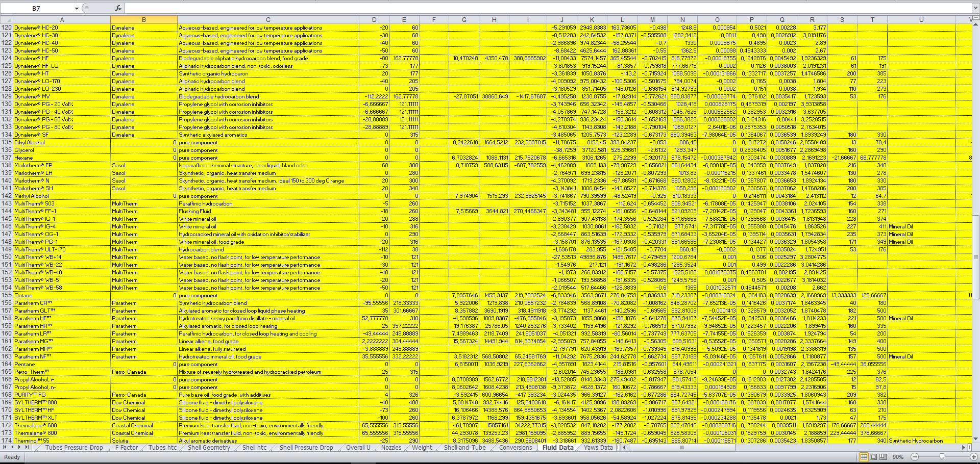Switch to the Tubes Pressure Drop sheet

pos(74,448)
